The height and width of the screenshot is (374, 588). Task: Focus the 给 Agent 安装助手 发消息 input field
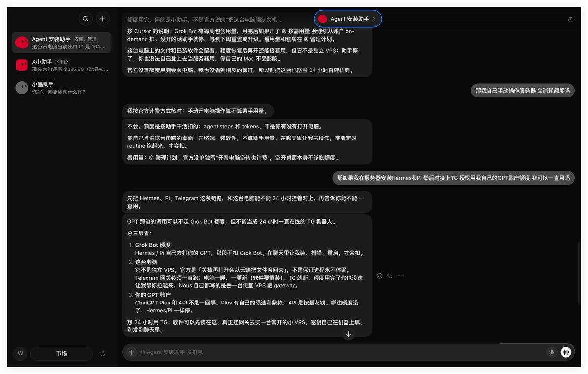[341, 352]
